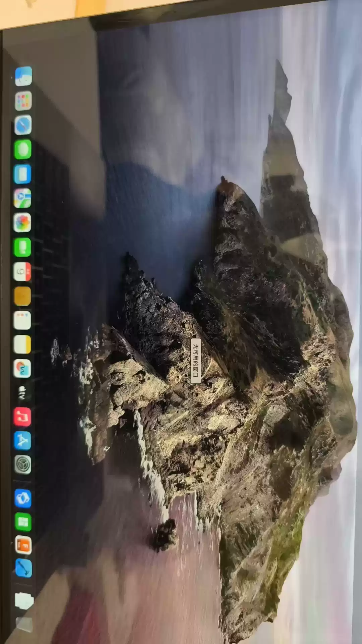Open the red Music app
The height and width of the screenshot is (644, 362).
(x=22, y=417)
